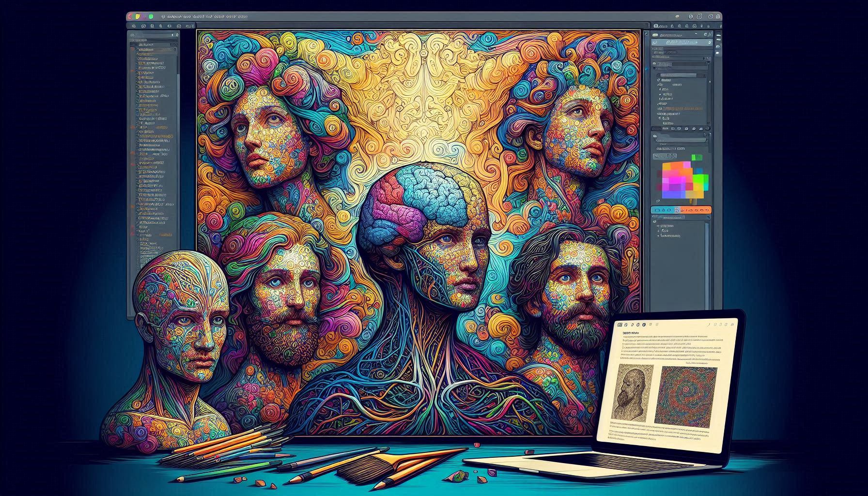Click the leftmost icon in the toolbar under the title bar
Viewport: 868px width, 496px height.
click(134, 26)
